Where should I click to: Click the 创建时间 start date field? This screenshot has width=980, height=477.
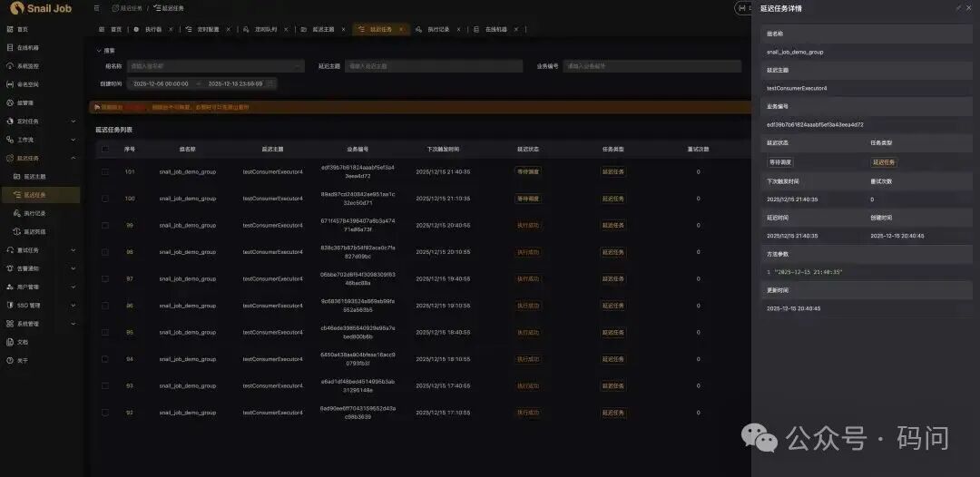pos(162,83)
